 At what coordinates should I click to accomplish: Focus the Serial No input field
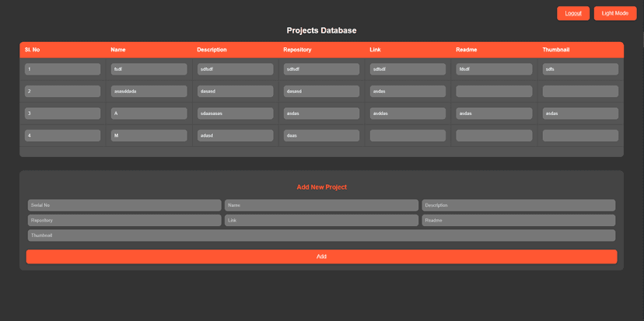(124, 205)
